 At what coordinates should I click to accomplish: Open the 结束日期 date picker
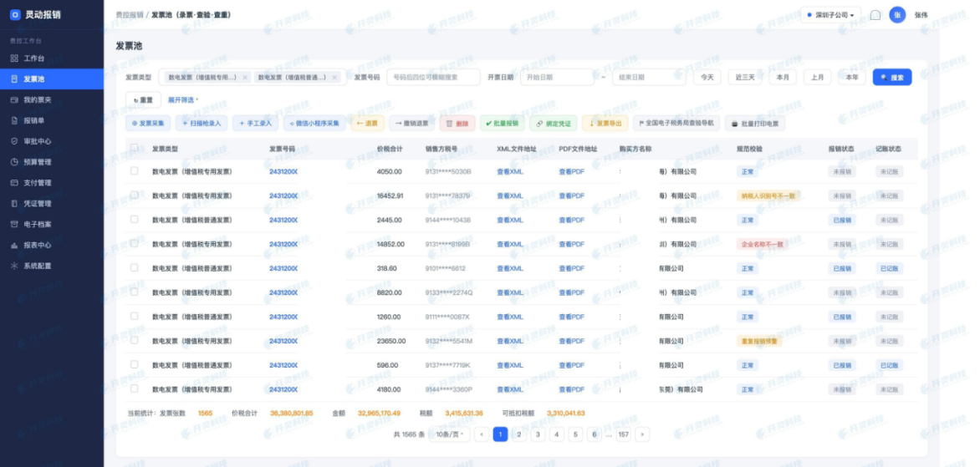649,78
